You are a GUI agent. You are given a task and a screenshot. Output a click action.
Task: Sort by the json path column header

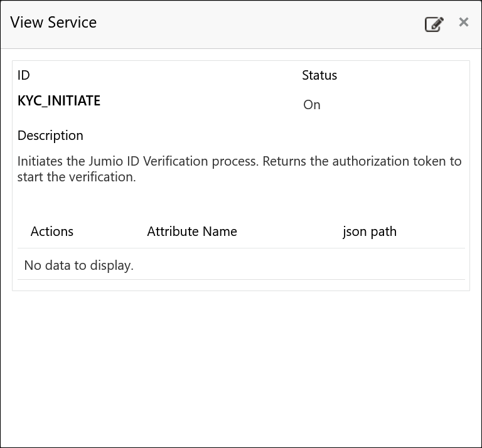click(x=370, y=232)
